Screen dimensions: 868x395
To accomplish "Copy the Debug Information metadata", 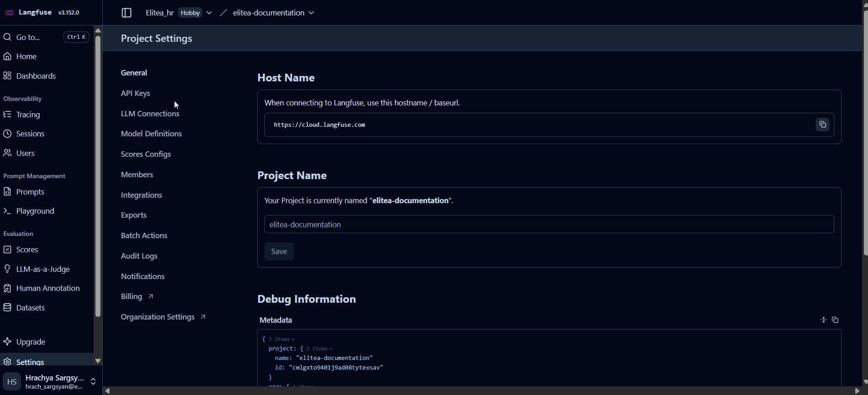I will click(x=835, y=320).
